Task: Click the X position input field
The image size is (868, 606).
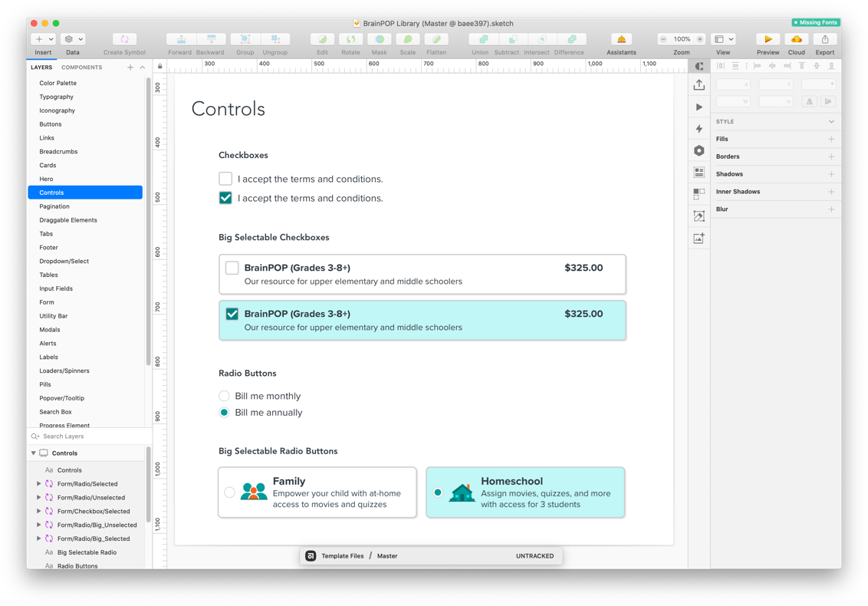Action: (734, 84)
